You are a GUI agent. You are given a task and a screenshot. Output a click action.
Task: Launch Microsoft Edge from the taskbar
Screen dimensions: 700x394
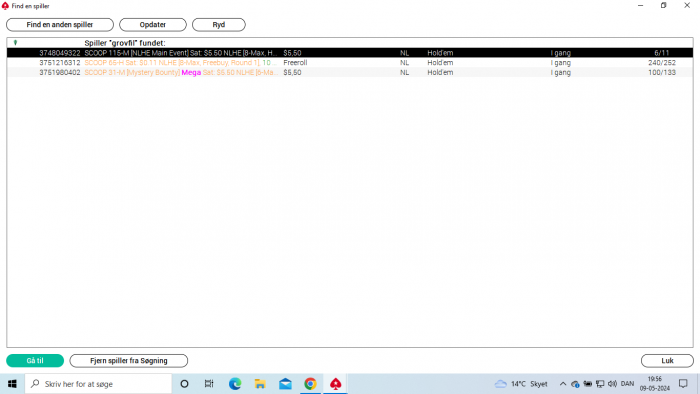(235, 384)
